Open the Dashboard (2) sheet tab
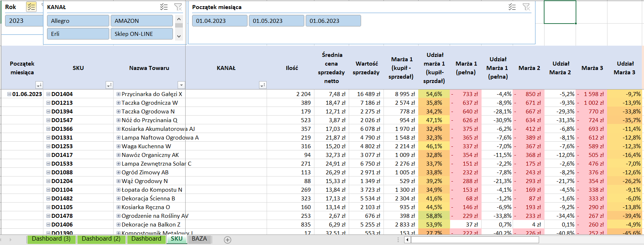The height and width of the screenshot is (245, 644). click(x=101, y=239)
